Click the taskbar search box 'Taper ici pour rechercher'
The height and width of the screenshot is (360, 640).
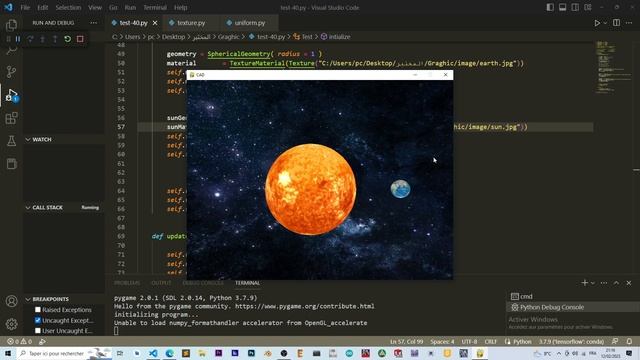[x=63, y=353]
